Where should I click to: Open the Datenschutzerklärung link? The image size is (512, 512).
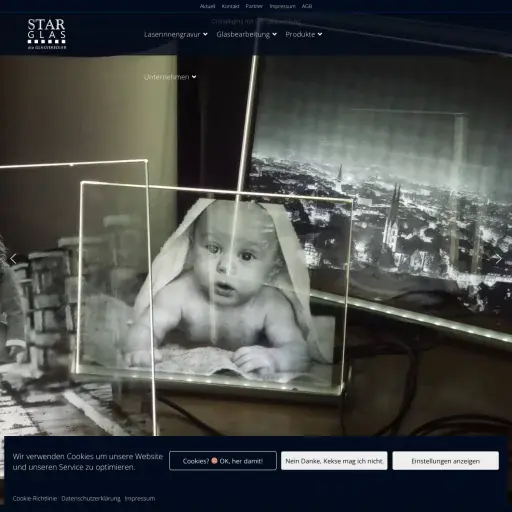(91, 499)
